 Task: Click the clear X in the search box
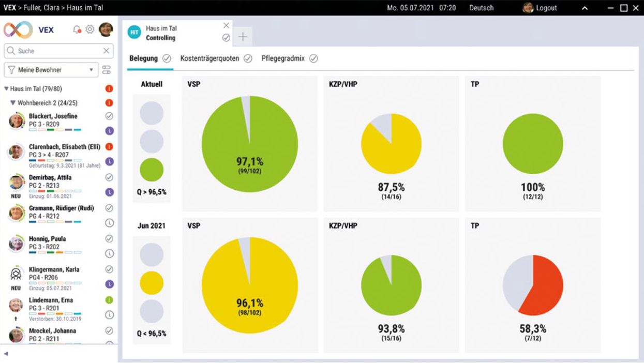[x=106, y=51]
